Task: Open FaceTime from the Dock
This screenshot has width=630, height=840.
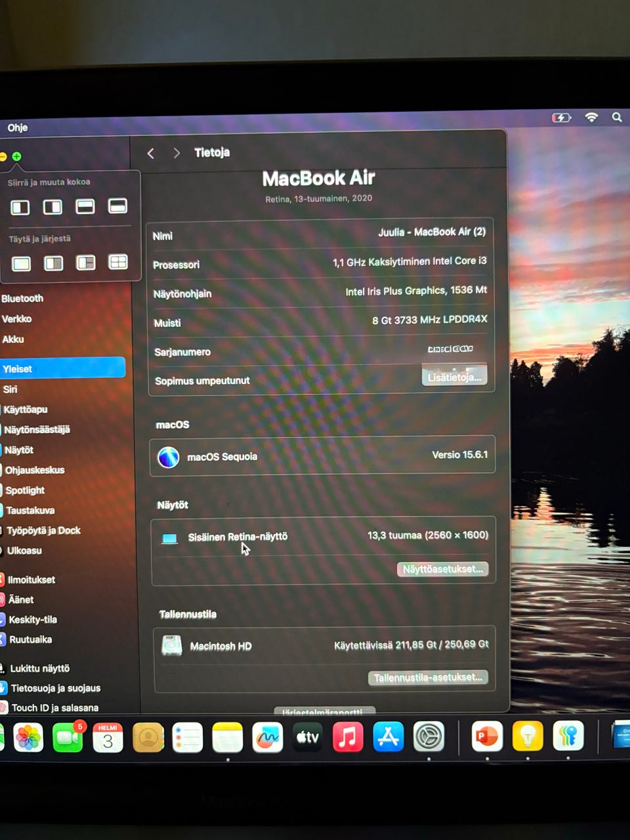Action: (x=68, y=737)
